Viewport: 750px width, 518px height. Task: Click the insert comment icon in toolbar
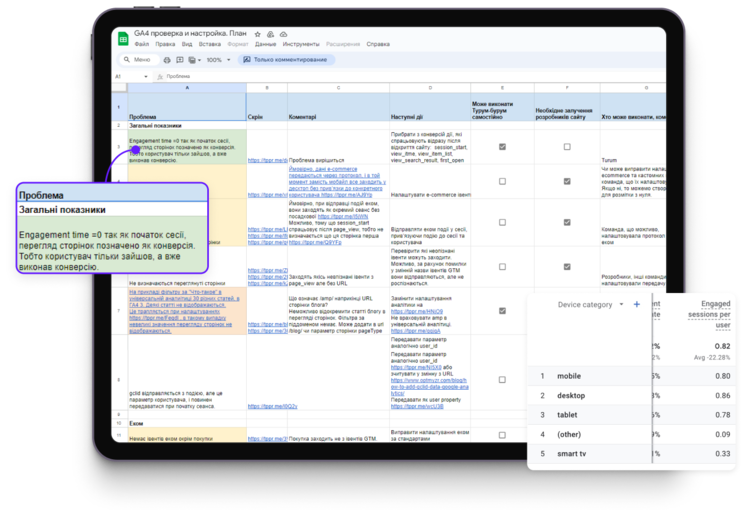pyautogui.click(x=180, y=60)
